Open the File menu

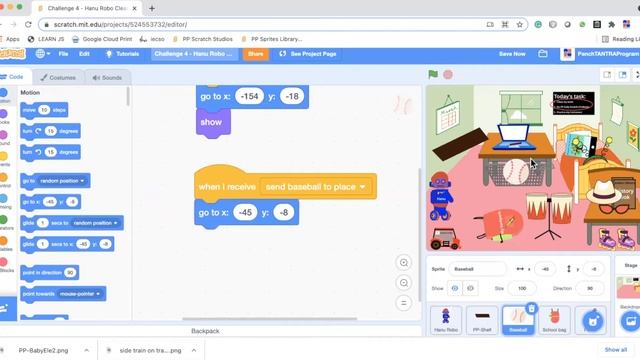(x=63, y=54)
